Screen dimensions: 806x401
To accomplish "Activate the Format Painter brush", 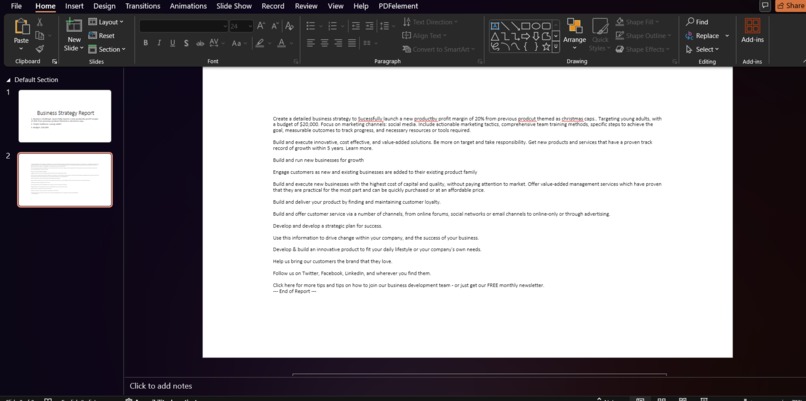I will click(x=40, y=49).
